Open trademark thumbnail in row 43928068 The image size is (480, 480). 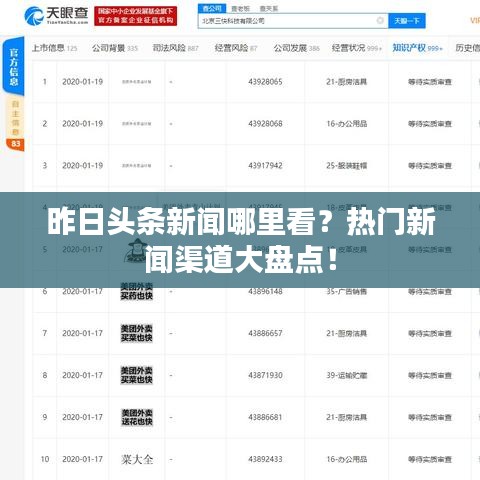(137, 124)
